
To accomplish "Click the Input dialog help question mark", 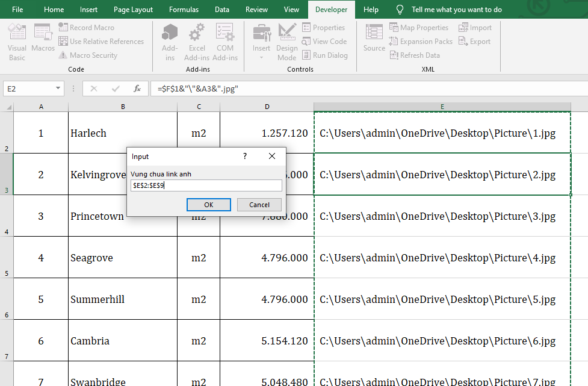I will tap(244, 156).
